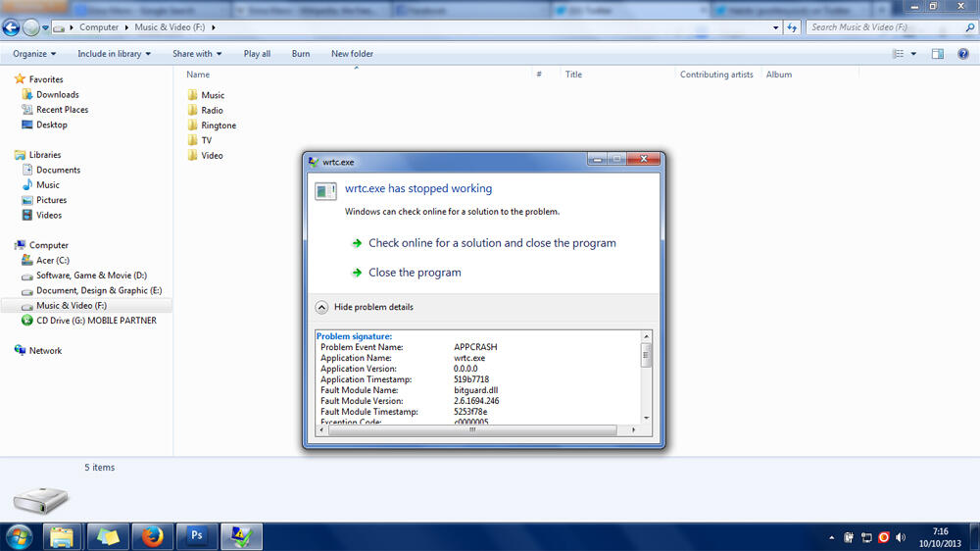980x551 pixels.
Task: Click Music & Video (F:) breadcrumb
Action: pos(170,27)
